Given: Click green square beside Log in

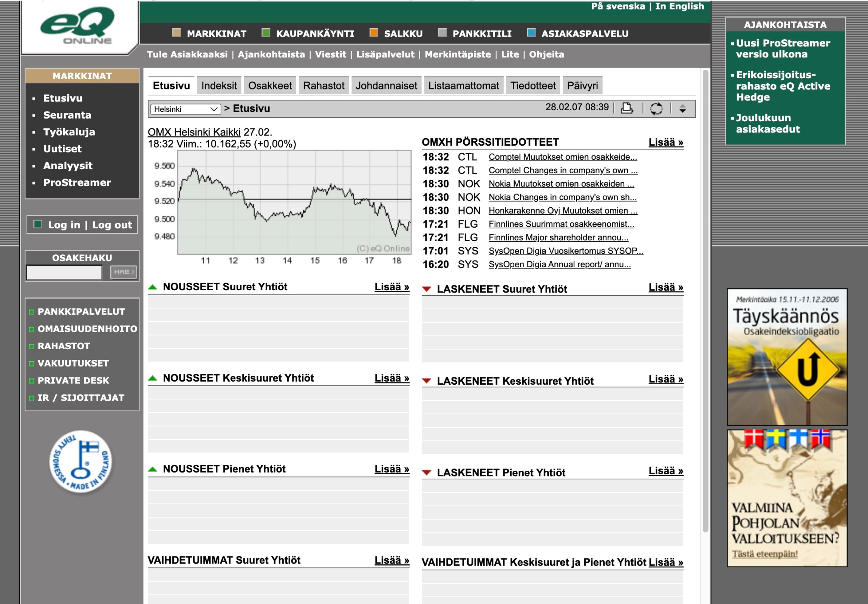Looking at the screenshot, I should 38,224.
